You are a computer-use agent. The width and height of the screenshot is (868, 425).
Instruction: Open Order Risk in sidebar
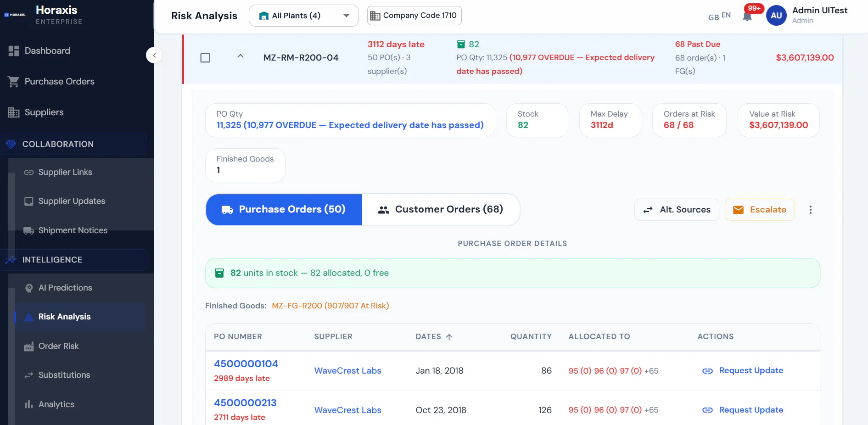tap(58, 346)
